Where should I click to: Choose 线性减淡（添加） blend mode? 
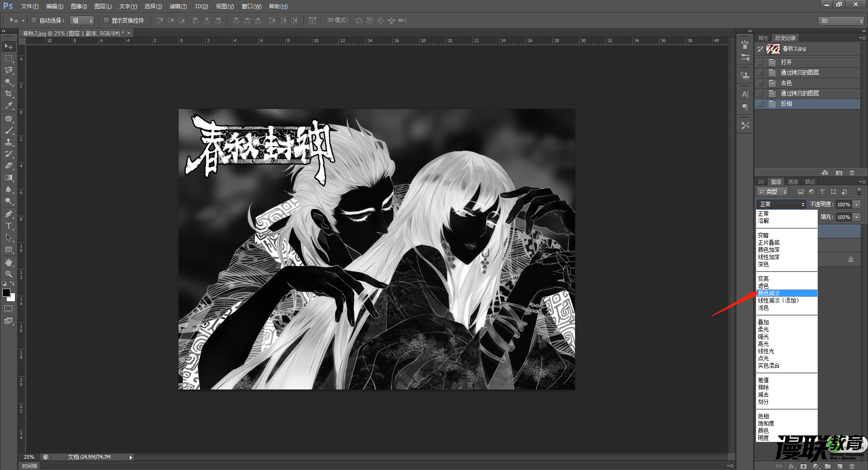(x=787, y=301)
